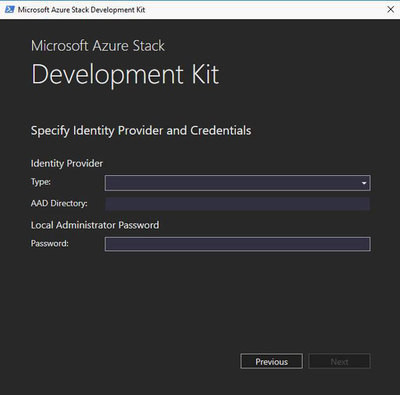The image size is (400, 395).
Task: Click the large "Development Kit" title
Action: tap(125, 74)
